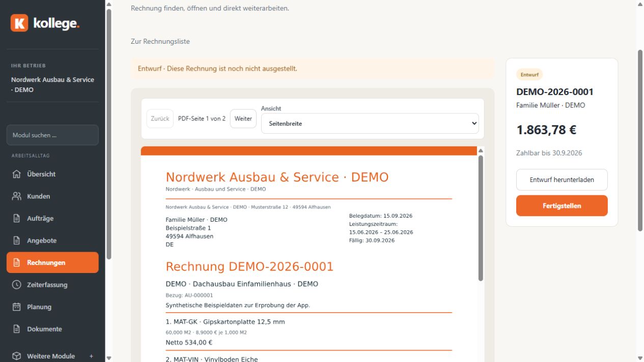Click the PDF-Seite 1 von 2 label
Screen dimensions: 644x362
point(202,118)
